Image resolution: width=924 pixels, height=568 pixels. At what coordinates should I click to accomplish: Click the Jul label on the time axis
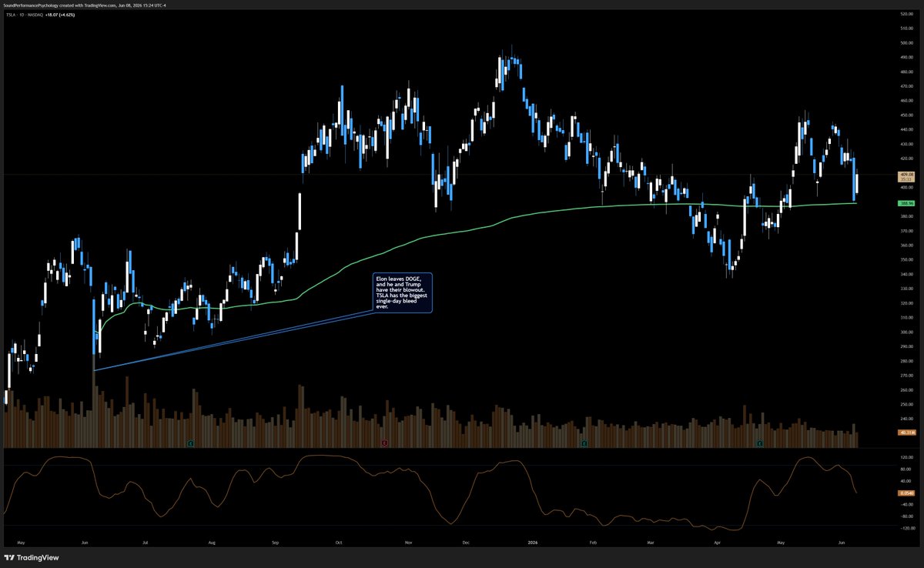tap(145, 542)
